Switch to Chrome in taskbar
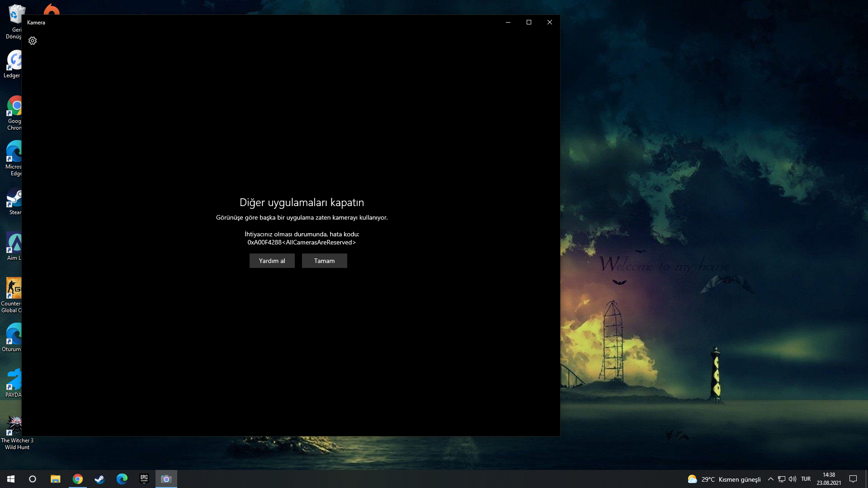This screenshot has width=868, height=488. click(78, 479)
